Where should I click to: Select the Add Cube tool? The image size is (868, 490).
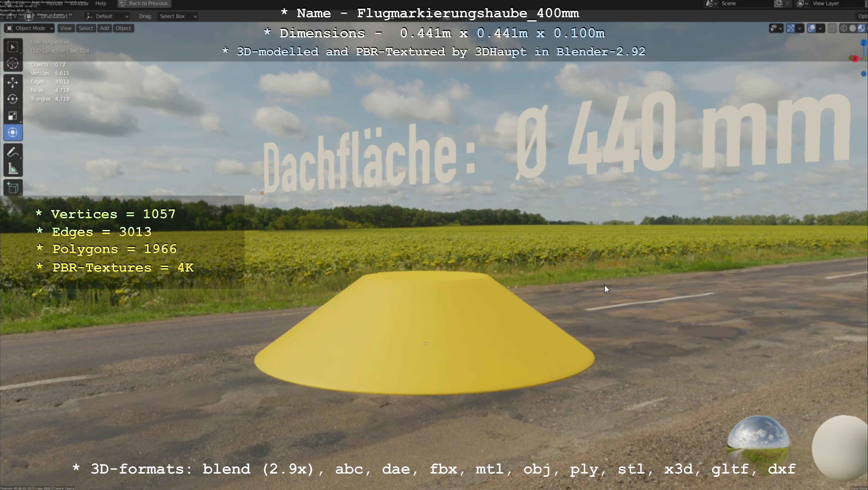point(13,188)
